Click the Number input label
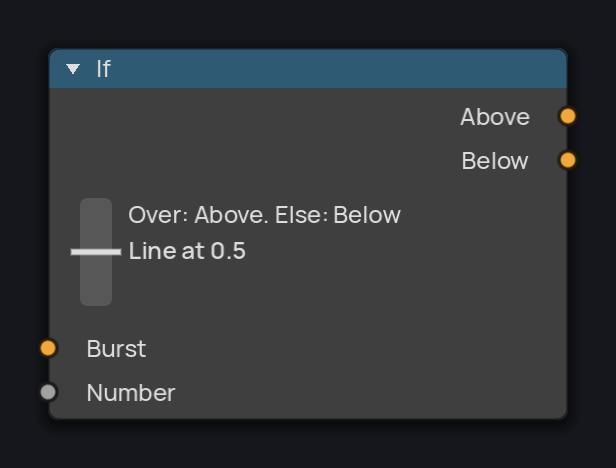 tap(131, 393)
